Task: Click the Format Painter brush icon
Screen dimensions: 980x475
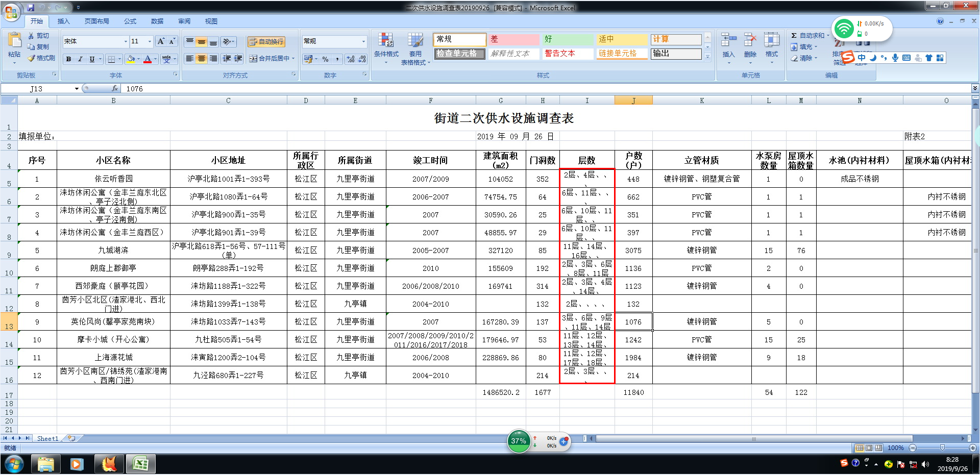Action: [x=32, y=58]
